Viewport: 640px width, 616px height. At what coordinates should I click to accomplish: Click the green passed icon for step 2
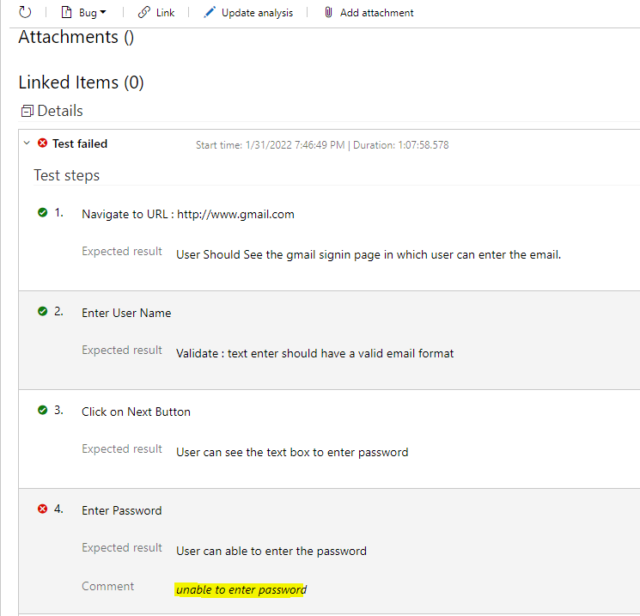[42, 312]
